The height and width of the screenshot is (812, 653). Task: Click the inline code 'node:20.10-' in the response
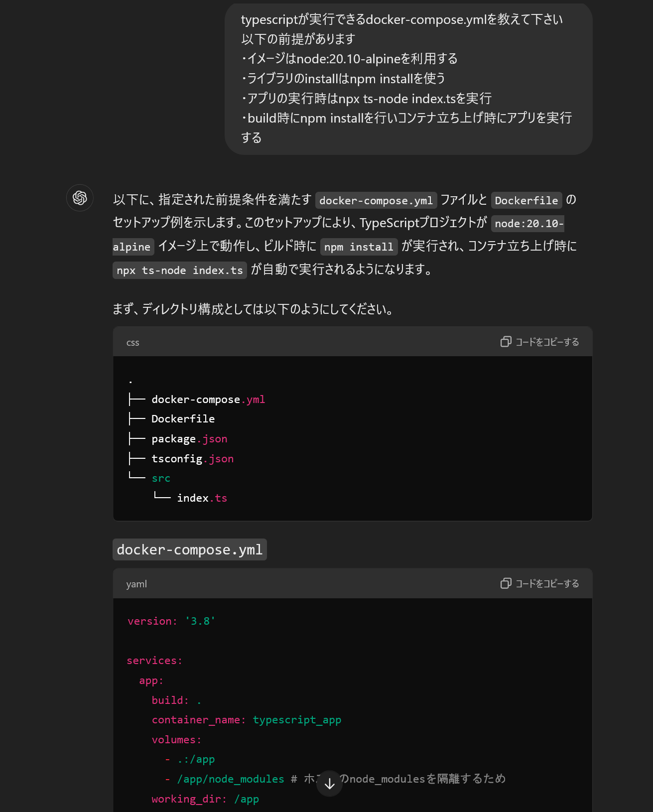(529, 223)
